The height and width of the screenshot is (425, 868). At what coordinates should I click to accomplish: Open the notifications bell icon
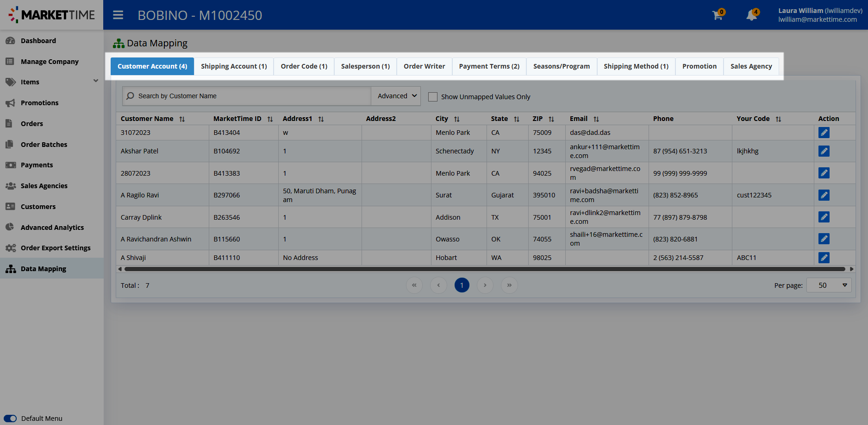751,15
